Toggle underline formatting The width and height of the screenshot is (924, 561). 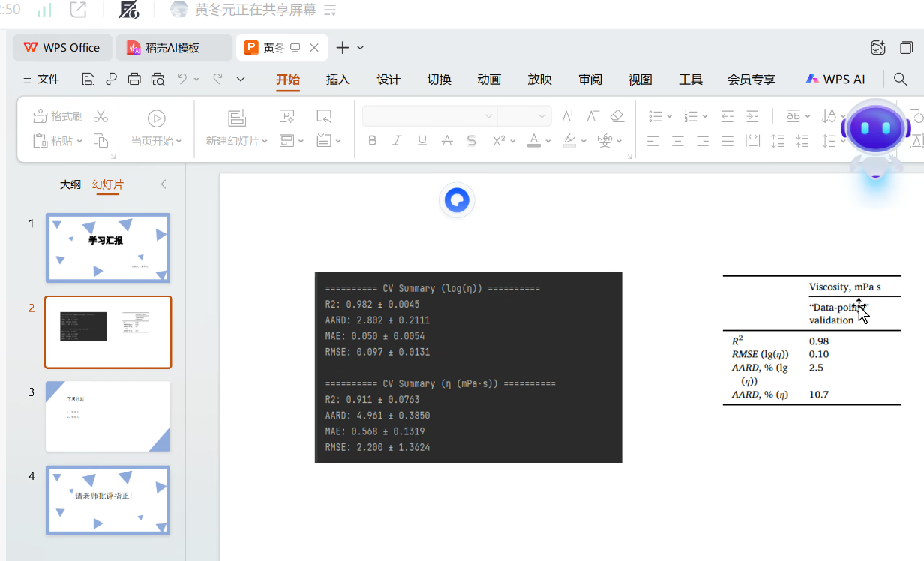pos(422,141)
